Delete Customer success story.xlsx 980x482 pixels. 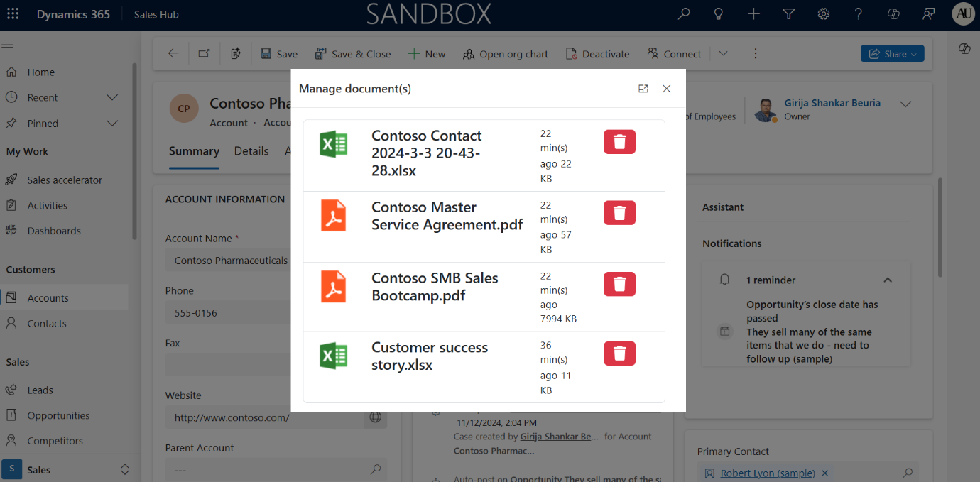[x=619, y=354]
